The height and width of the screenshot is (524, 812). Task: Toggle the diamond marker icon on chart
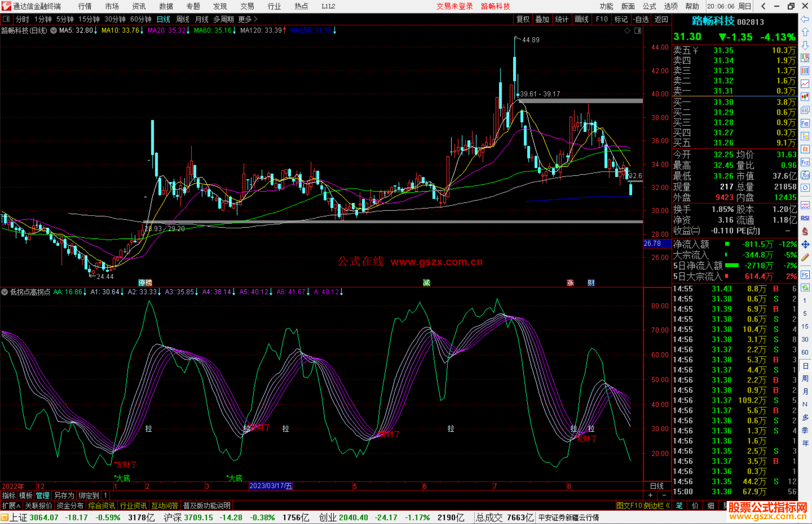[627, 31]
